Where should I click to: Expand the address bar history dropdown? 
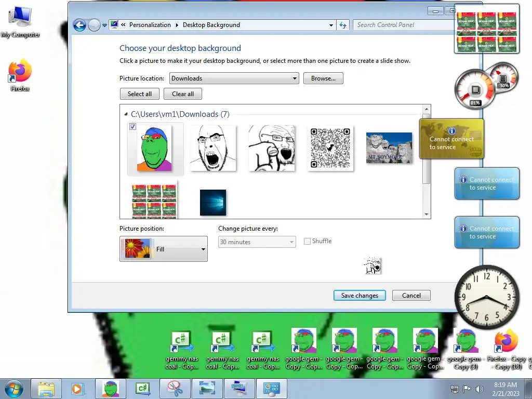[331, 25]
